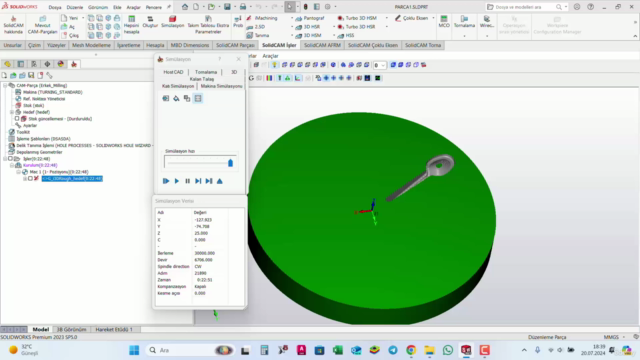Screen dimensions: 640x360
Task: Open the Dosya menu
Action: (55, 7)
